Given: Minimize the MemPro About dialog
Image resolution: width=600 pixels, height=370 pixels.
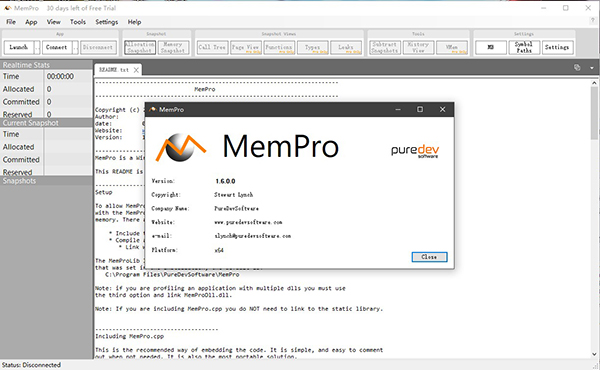Looking at the screenshot, I should click(x=398, y=109).
